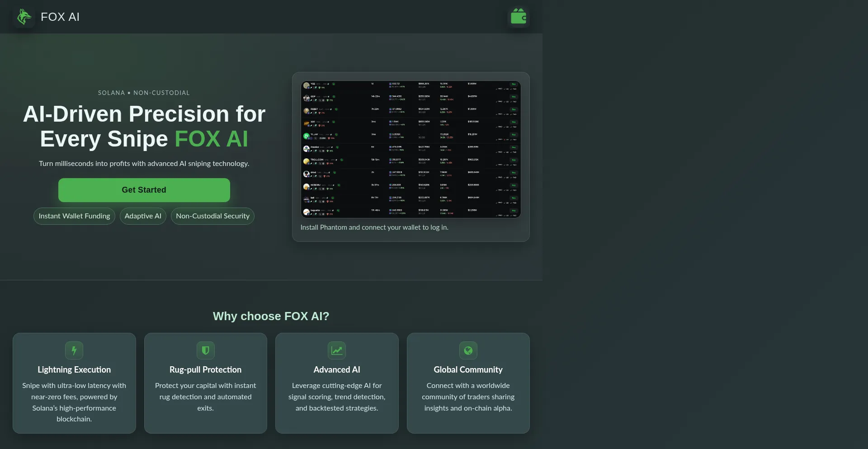
Task: Click the shield icon on Rug-pull Protection card
Action: (x=206, y=350)
